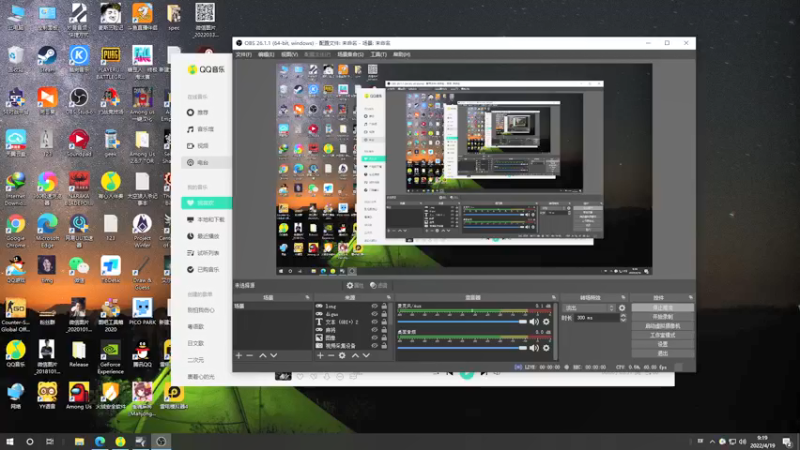Image resolution: width=800 pixels, height=450 pixels.
Task: Pop out the 混音器 dock panel
Action: tap(554, 297)
